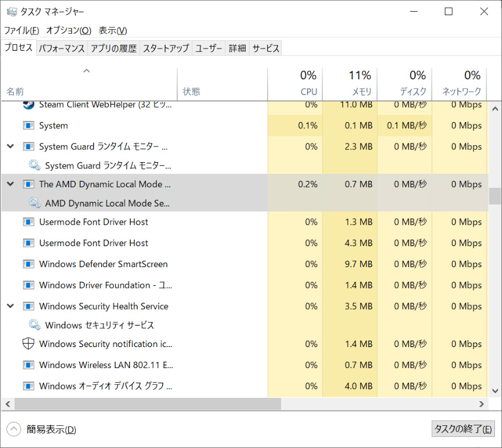Viewport: 502px width, 448px height.
Task: Click the Windows Defender SmartScreen icon
Action: click(29, 264)
